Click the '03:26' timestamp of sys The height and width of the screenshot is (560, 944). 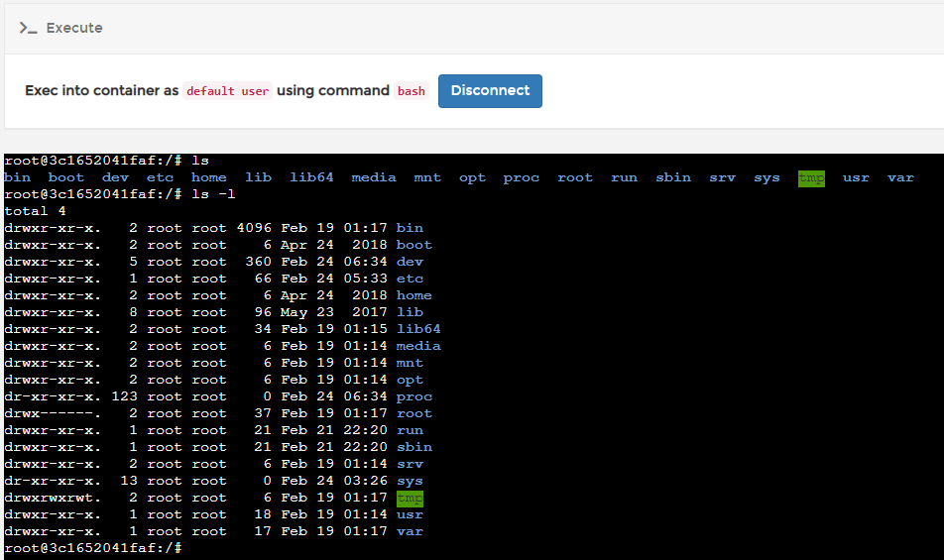(x=366, y=481)
